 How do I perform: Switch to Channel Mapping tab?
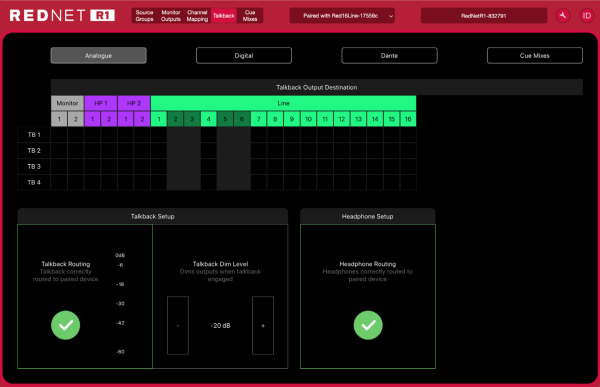(x=197, y=16)
